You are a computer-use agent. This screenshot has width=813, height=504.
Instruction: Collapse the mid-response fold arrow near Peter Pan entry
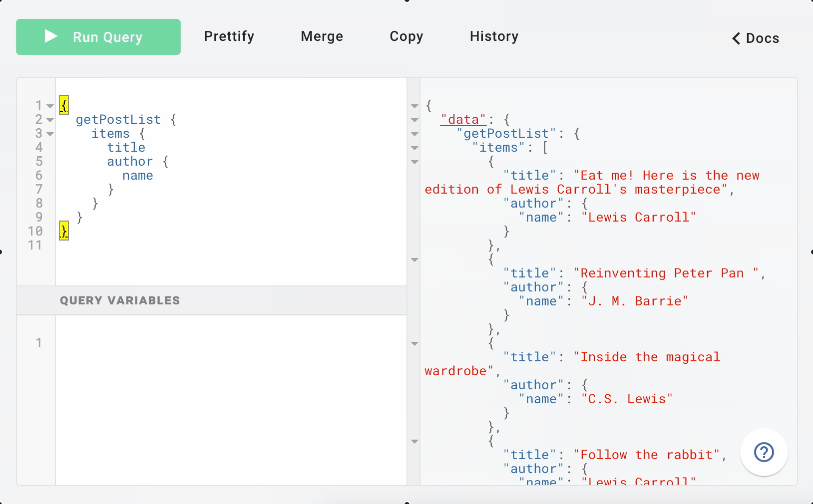414,259
